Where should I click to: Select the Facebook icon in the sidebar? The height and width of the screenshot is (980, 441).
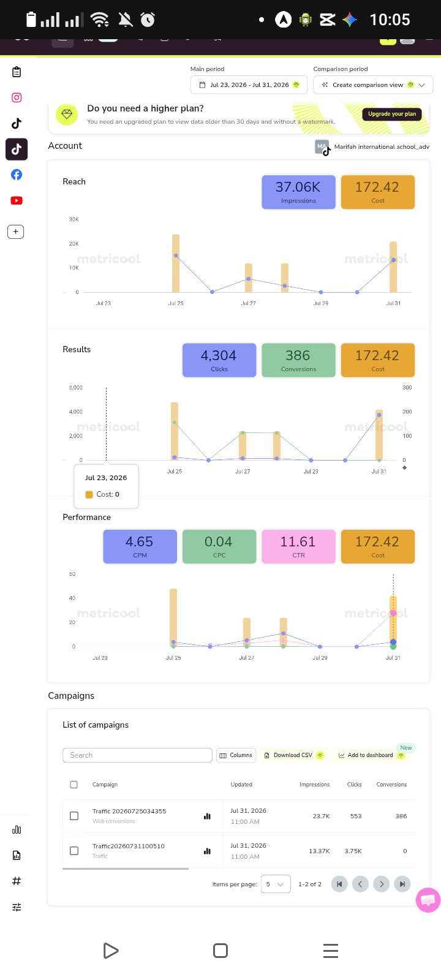pyautogui.click(x=17, y=175)
